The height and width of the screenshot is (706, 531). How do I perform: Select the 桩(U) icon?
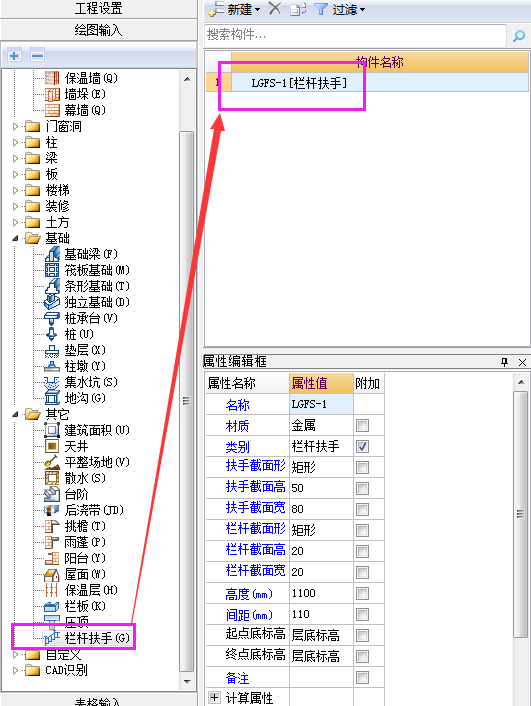[52, 334]
